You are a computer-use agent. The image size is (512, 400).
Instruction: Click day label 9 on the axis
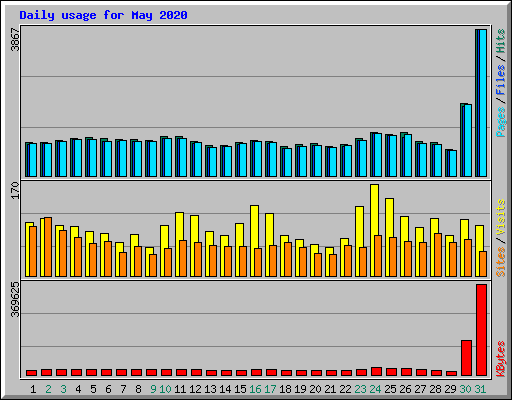pyautogui.click(x=153, y=389)
